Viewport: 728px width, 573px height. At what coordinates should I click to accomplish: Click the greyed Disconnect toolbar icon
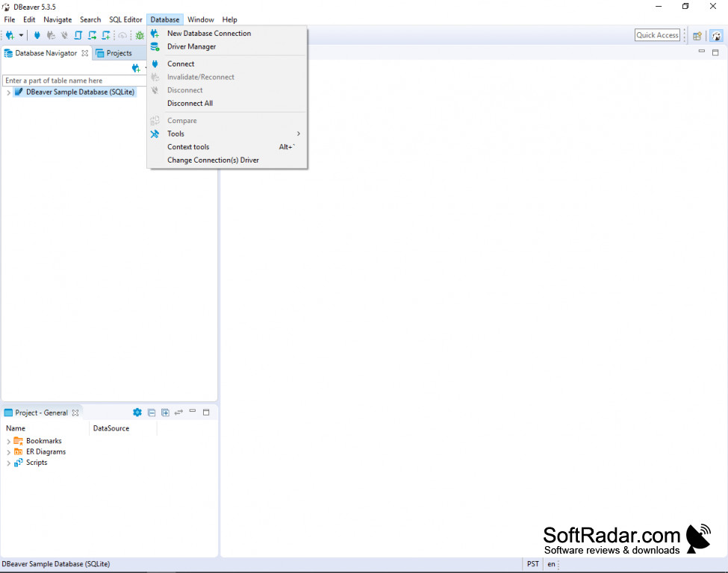click(x=64, y=35)
